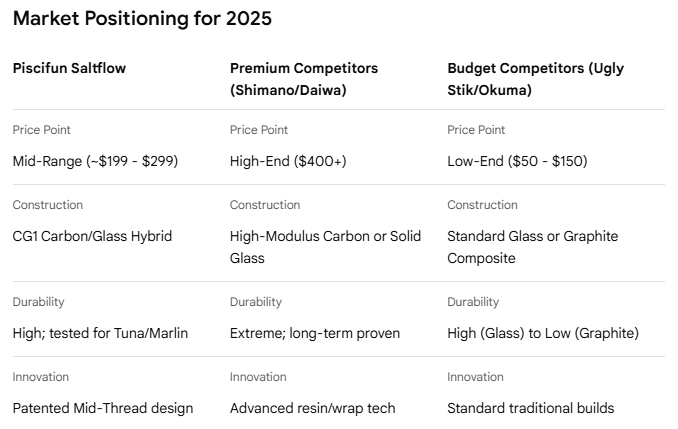Image resolution: width=678 pixels, height=429 pixels.
Task: Click the 'High-End ($400+)' price value
Action: point(288,161)
